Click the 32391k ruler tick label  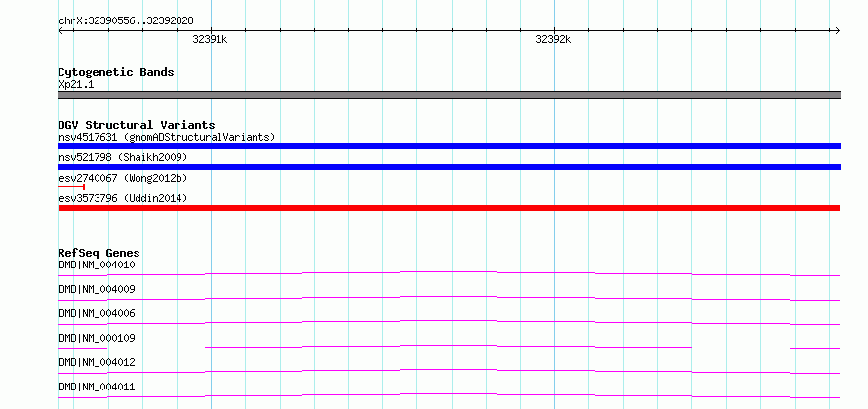(x=210, y=40)
